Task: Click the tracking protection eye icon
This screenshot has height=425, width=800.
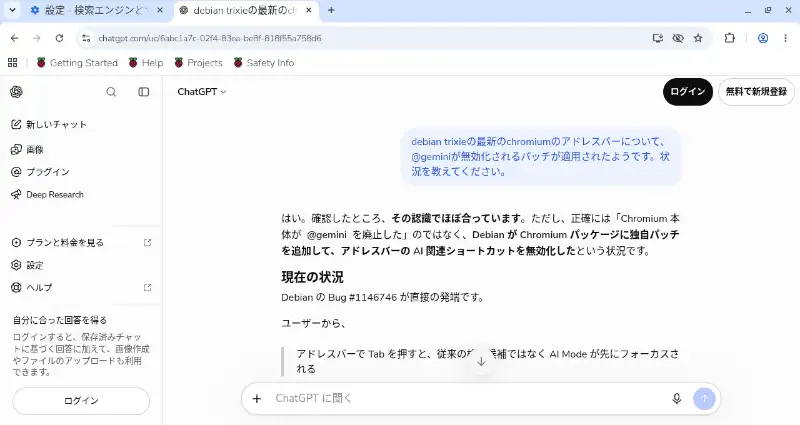Action: pos(678,38)
